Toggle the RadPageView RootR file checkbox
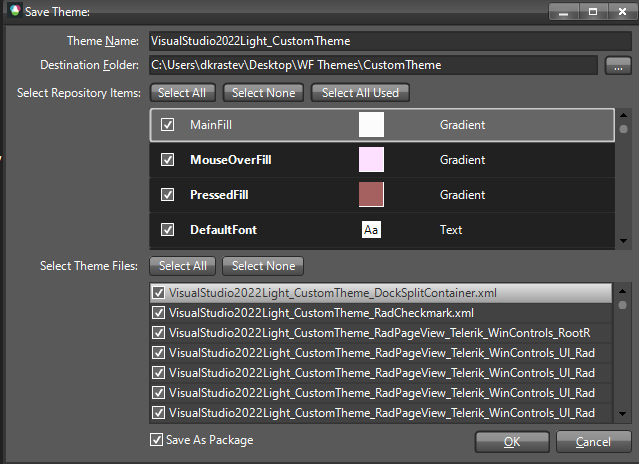The height and width of the screenshot is (464, 639). [159, 333]
